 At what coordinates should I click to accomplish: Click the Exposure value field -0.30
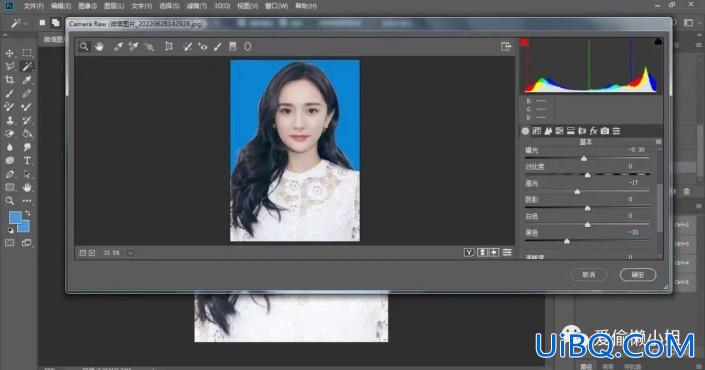(x=637, y=150)
